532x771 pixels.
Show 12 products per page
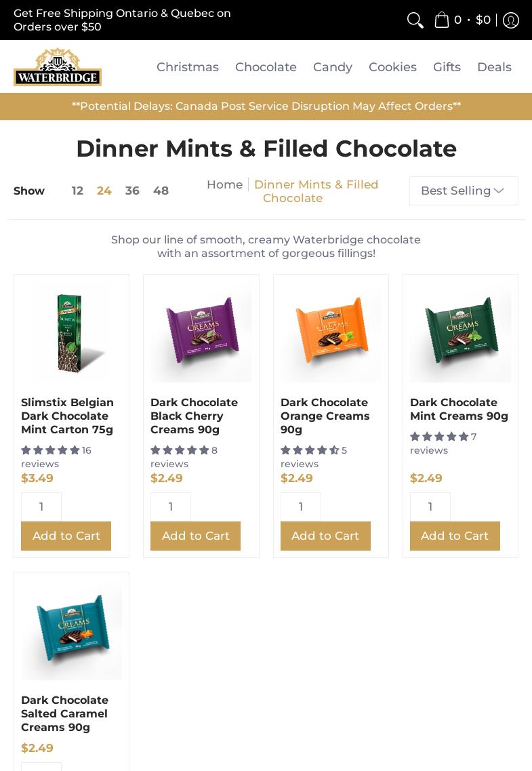coord(77,191)
